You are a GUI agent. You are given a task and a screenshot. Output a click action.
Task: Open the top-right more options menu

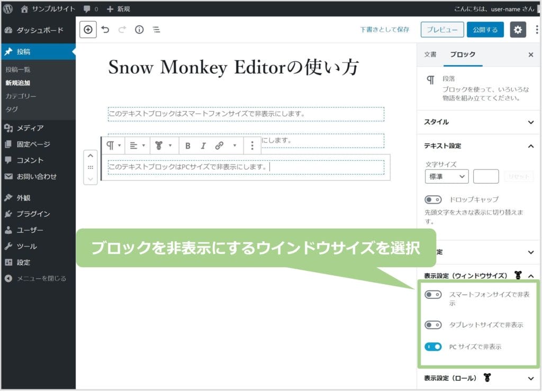coord(537,30)
